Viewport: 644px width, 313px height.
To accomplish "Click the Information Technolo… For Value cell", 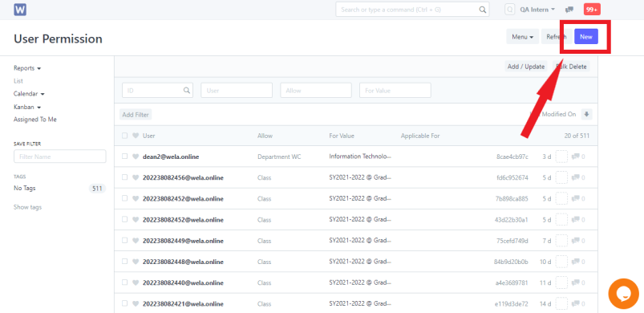I will coord(360,156).
